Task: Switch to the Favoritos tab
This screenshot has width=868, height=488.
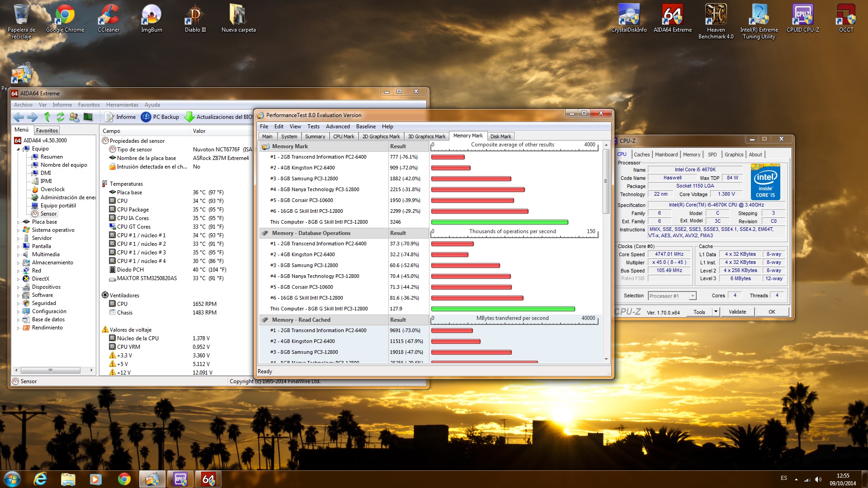Action: pos(47,131)
